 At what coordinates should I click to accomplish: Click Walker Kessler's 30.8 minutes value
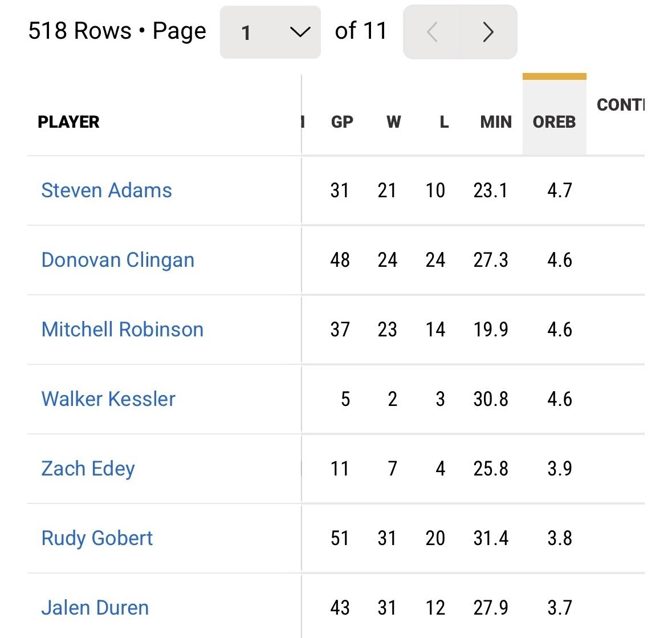tap(491, 399)
